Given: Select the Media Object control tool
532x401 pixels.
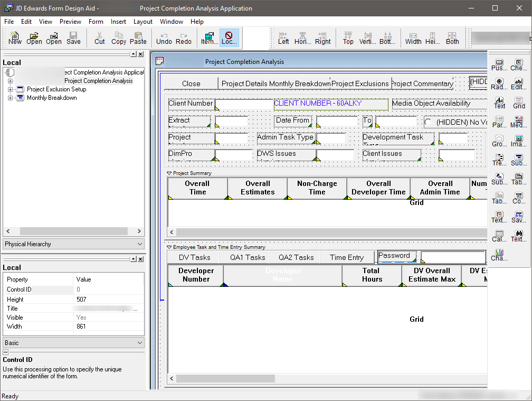Looking at the screenshot, I should click(x=519, y=122).
